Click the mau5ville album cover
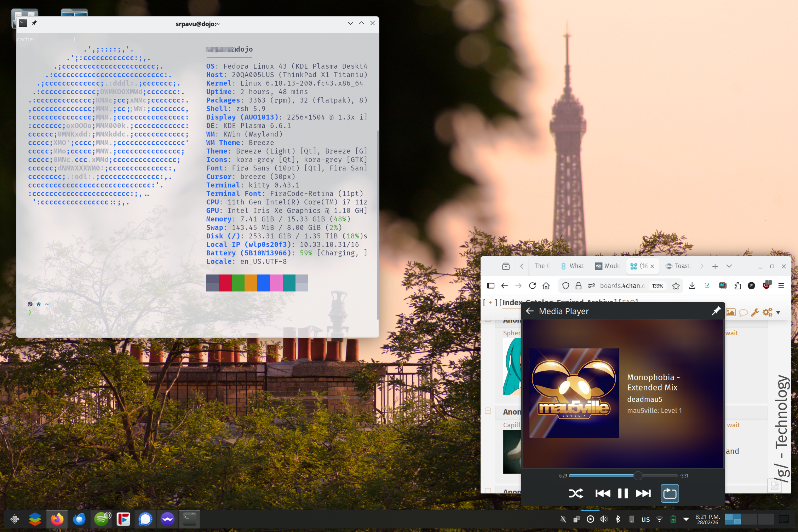 pyautogui.click(x=574, y=393)
